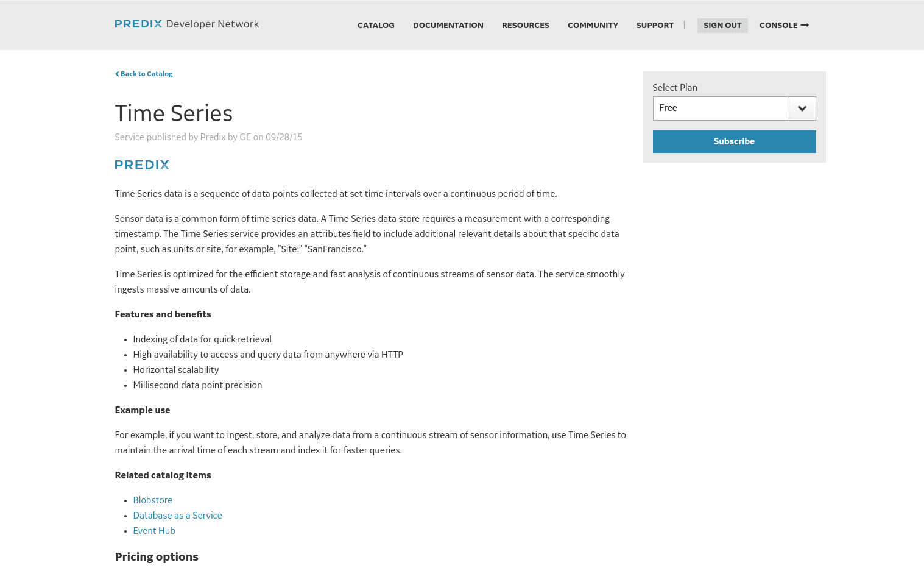Click the Database as a Service link
This screenshot has height=571, width=924.
coord(177,516)
